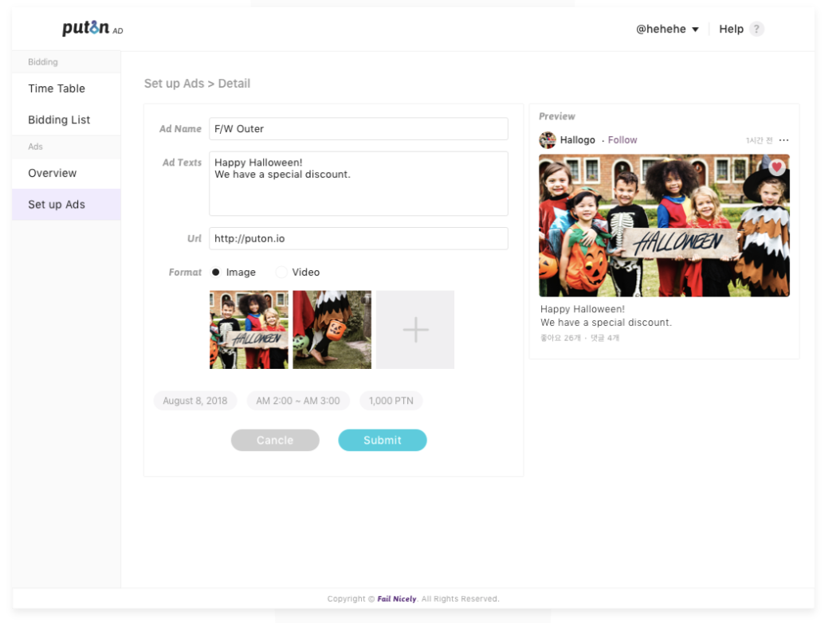The width and height of the screenshot is (840, 623).
Task: Open Time Table in the sidebar
Action: (66, 88)
